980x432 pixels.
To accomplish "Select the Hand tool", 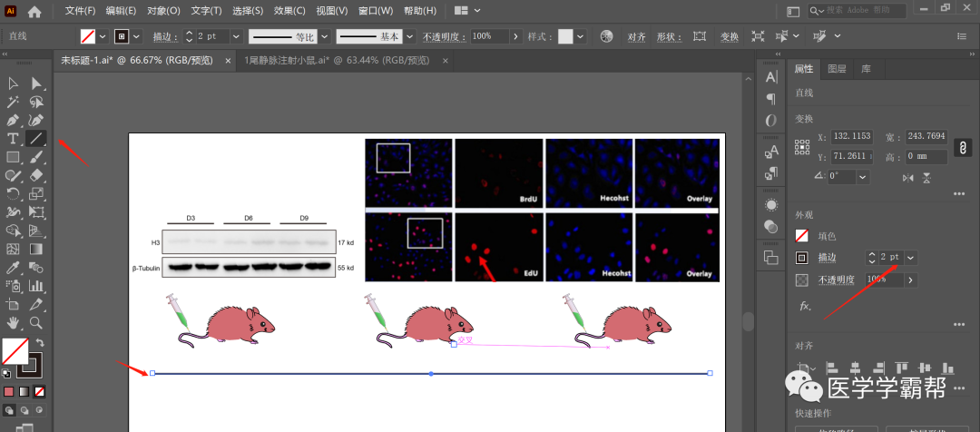I will [x=14, y=322].
